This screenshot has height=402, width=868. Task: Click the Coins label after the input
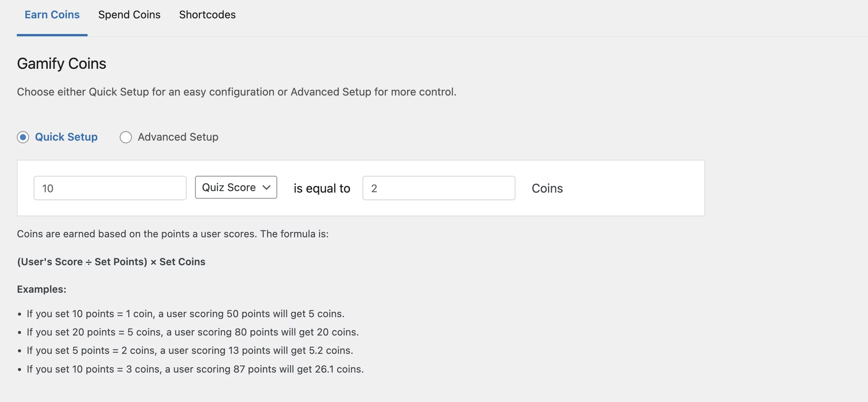coord(547,188)
